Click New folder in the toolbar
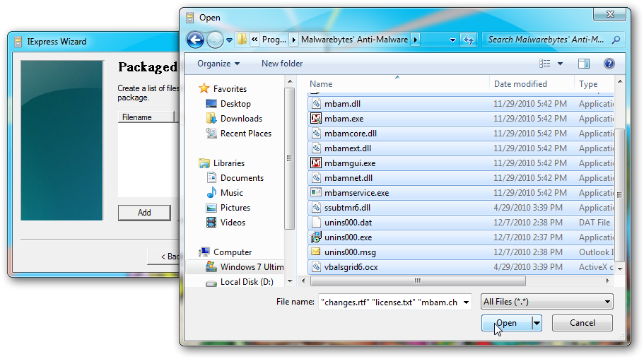Image resolution: width=644 pixels, height=359 pixels. click(x=282, y=64)
